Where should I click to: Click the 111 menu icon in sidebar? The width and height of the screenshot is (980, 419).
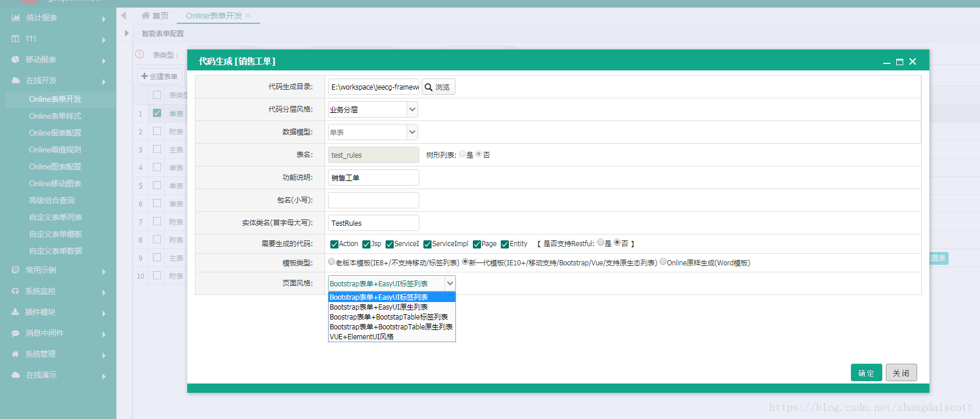(x=16, y=38)
